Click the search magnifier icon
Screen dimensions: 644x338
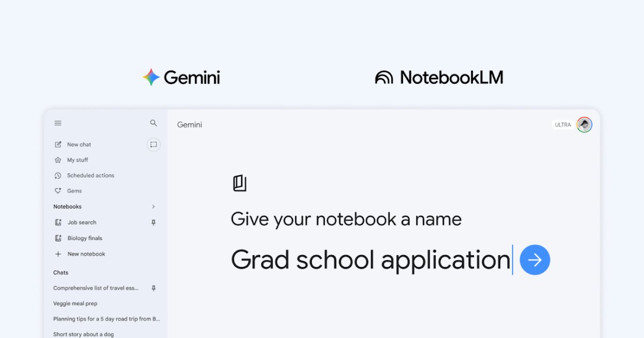153,123
